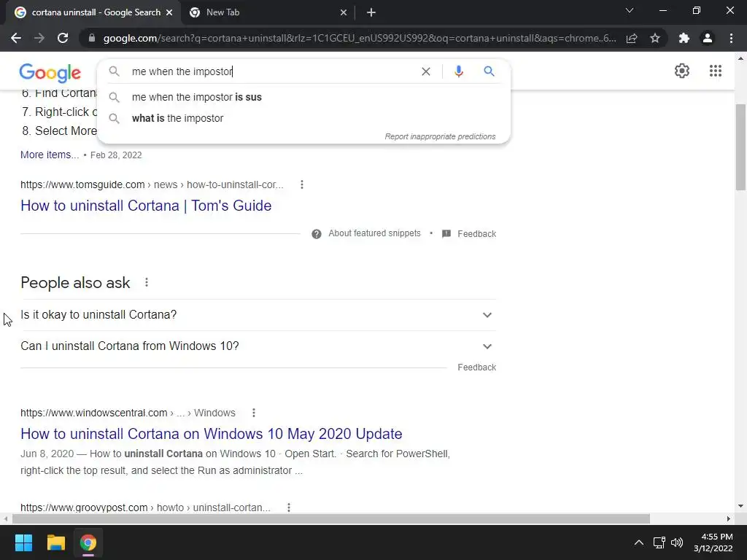Open options for groovypost result
Screen dimensions: 747x560
pos(289,507)
